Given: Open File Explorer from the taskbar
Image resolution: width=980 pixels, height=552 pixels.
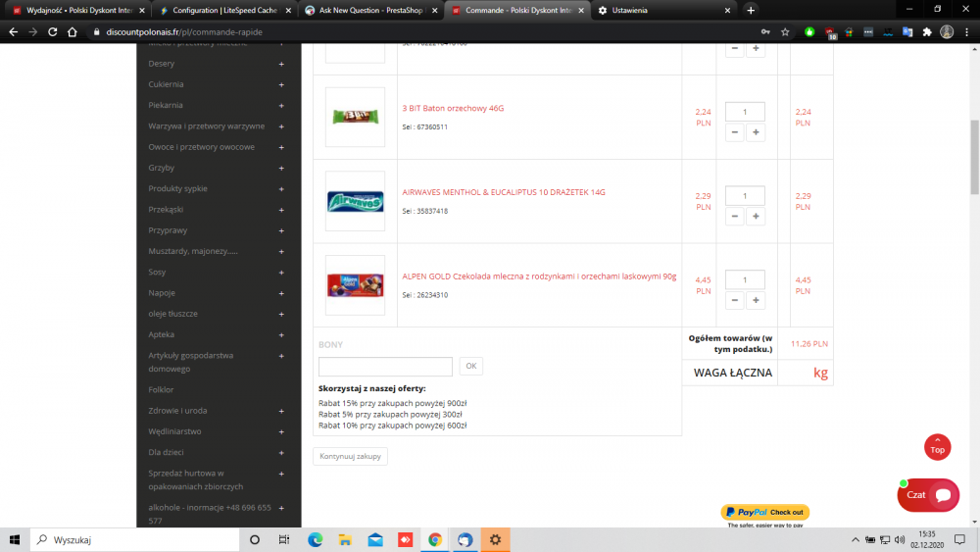Looking at the screenshot, I should tap(345, 539).
